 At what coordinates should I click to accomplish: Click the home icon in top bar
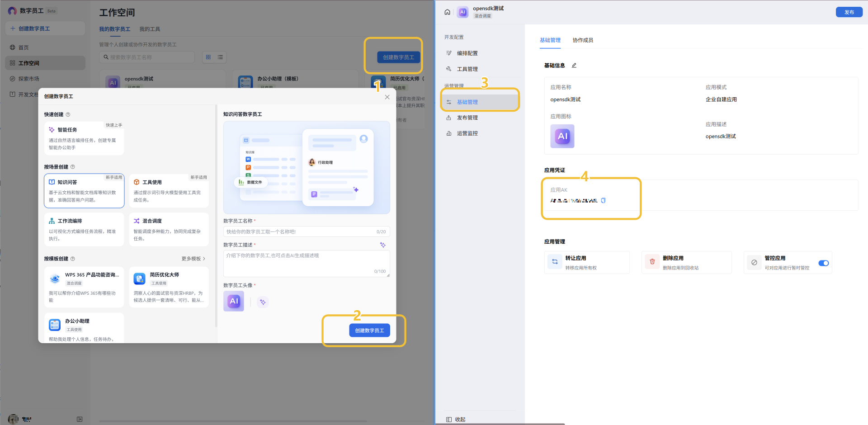click(447, 12)
